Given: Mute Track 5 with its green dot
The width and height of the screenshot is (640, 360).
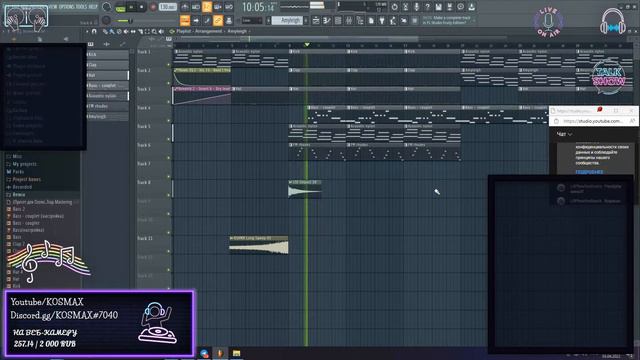Looking at the screenshot, I should [x=169, y=139].
